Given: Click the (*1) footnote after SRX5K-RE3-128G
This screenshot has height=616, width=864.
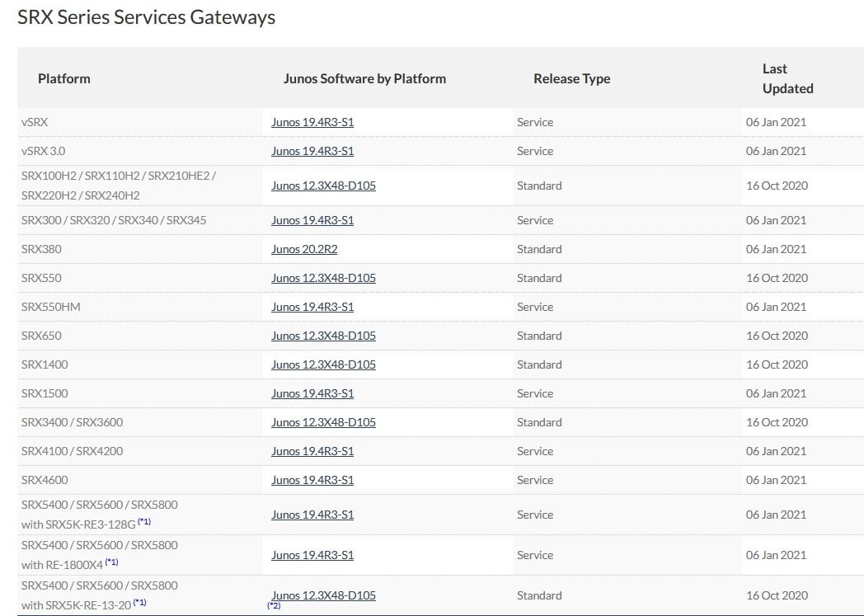Looking at the screenshot, I should [x=143, y=521].
